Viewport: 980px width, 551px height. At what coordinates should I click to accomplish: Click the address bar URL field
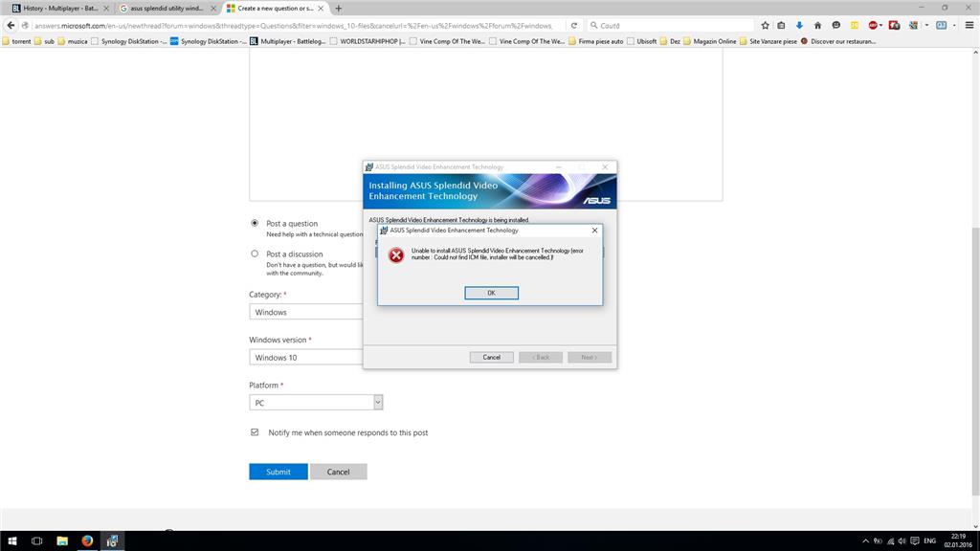(294, 26)
